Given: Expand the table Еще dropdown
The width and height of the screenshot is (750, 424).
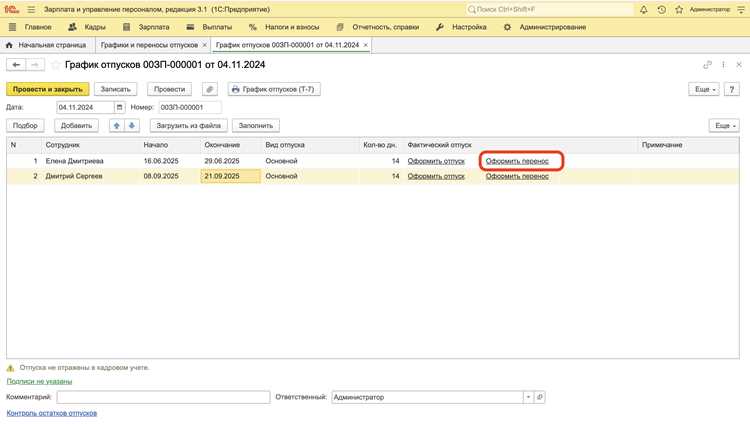Looking at the screenshot, I should [724, 125].
